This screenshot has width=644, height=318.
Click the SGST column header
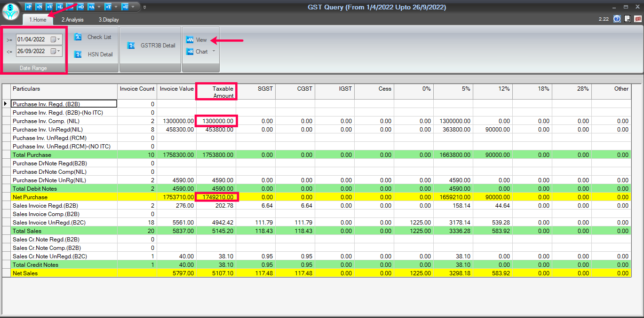click(255, 92)
